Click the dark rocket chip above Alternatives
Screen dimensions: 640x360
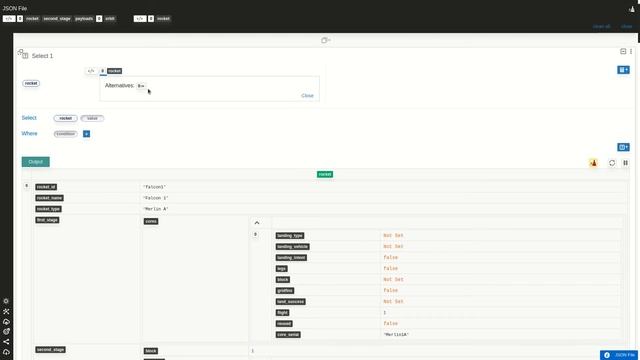[114, 71]
